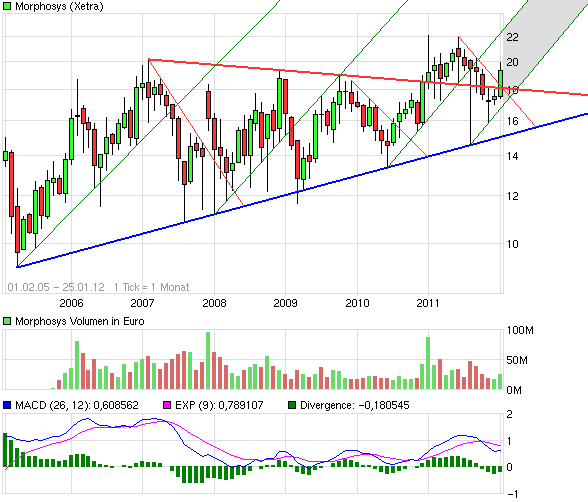The image size is (588, 502).
Task: Select the 'Morphosys (Xetra)' chart title
Action: [x=59, y=6]
